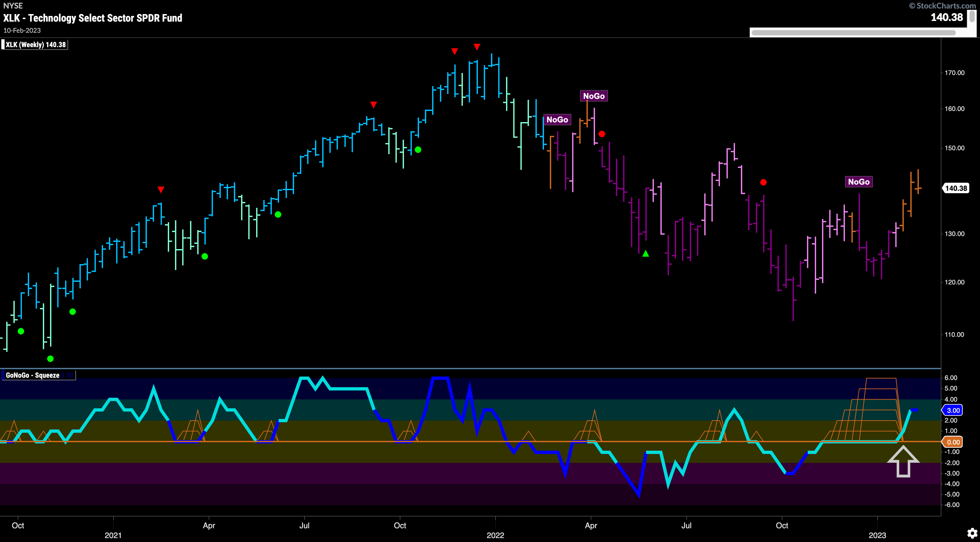Click the NYSE exchange label

13,6
